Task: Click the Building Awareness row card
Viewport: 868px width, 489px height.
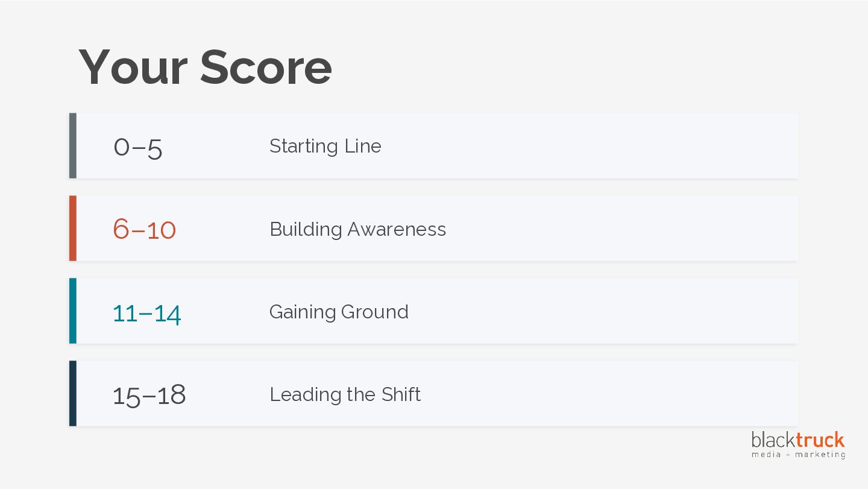Action: pos(434,228)
